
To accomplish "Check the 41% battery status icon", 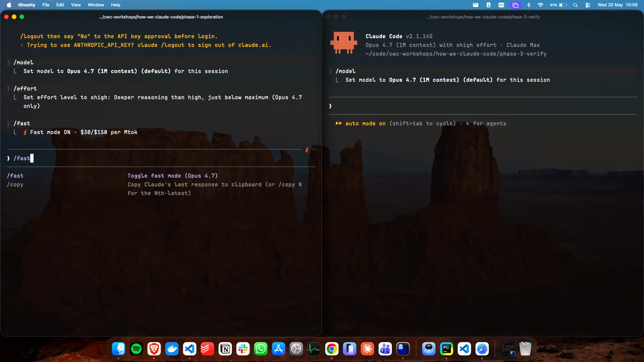I will pos(558,5).
